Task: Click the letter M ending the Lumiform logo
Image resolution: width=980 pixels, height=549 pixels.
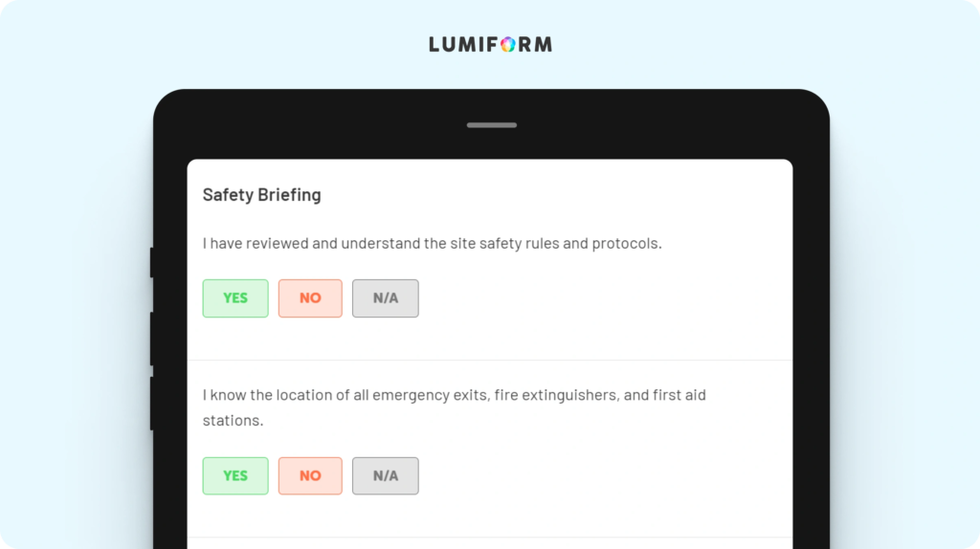Action: [544, 44]
